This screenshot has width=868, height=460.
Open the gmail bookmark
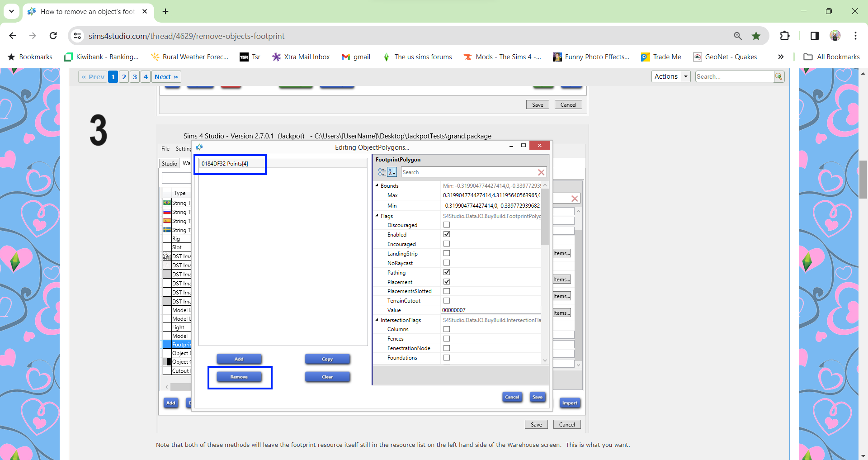click(x=356, y=57)
